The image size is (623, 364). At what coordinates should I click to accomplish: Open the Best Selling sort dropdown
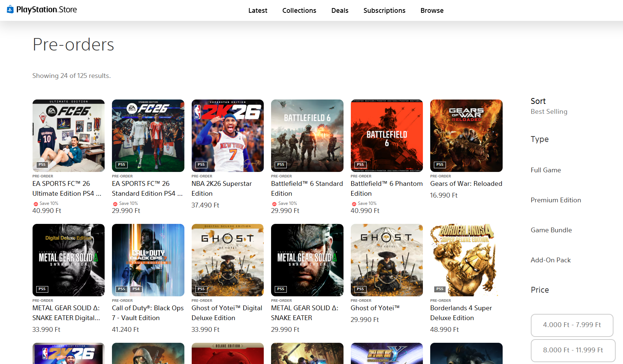(x=549, y=112)
